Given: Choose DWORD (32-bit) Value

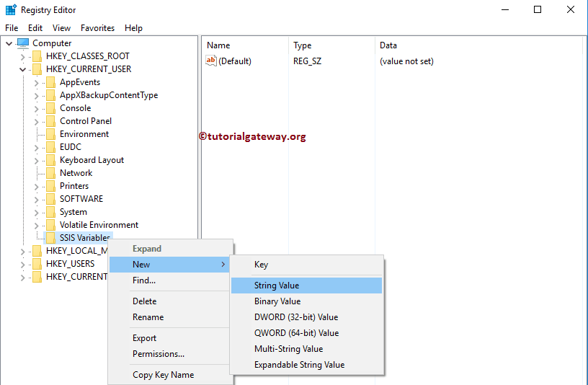Looking at the screenshot, I should point(306,317).
